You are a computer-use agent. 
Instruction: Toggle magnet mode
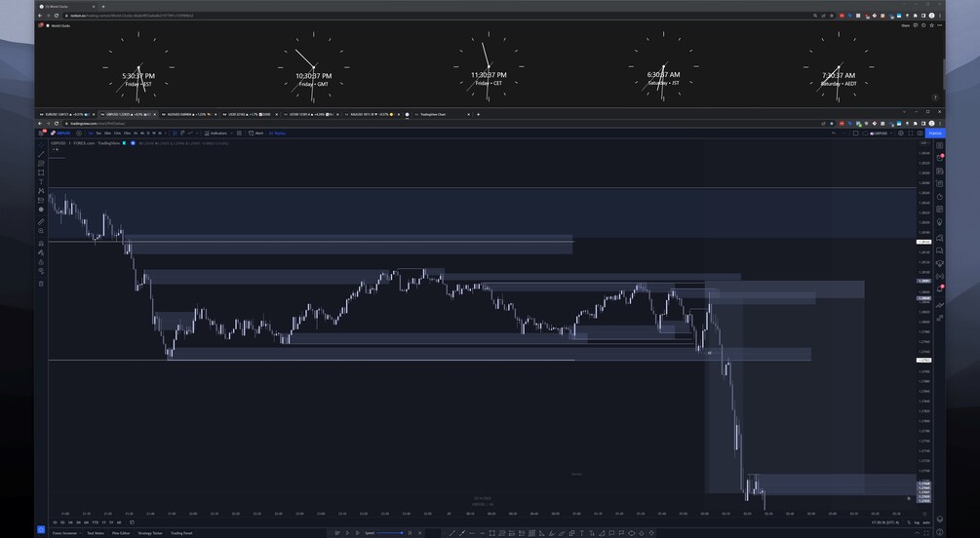[41, 243]
